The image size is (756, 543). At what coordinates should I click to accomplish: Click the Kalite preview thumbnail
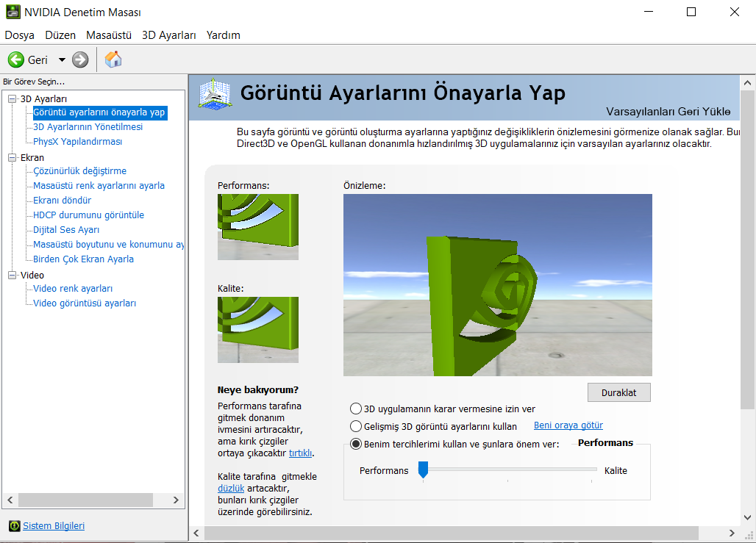(257, 329)
